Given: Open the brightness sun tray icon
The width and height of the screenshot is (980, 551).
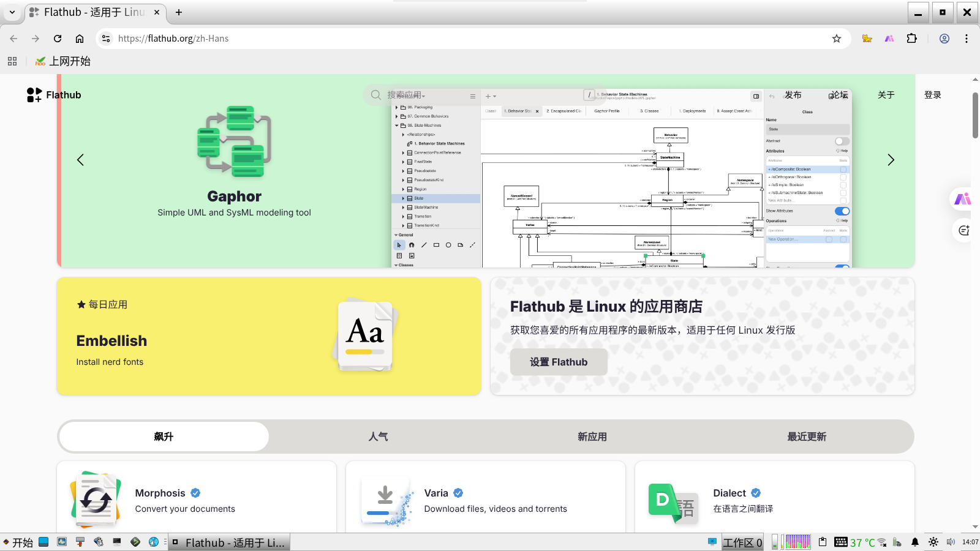Looking at the screenshot, I should (x=933, y=542).
